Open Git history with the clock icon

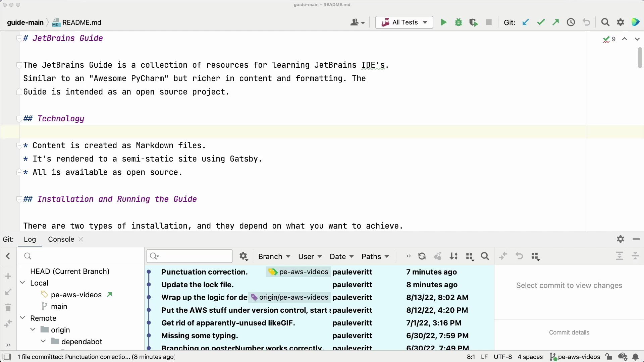pos(571,22)
